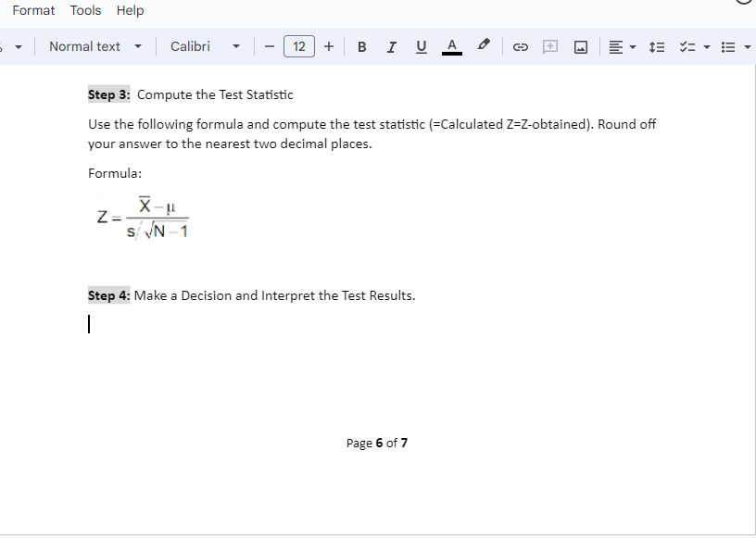Open the Help menu

(x=130, y=10)
